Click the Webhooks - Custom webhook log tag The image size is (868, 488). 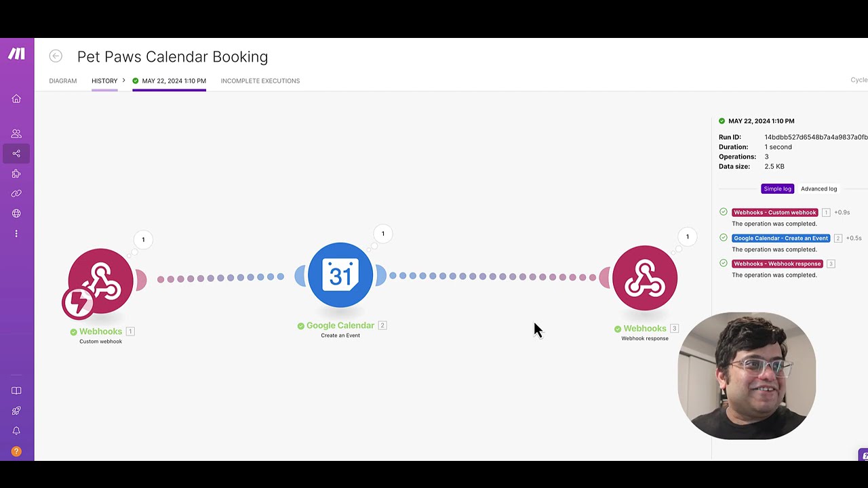point(775,212)
